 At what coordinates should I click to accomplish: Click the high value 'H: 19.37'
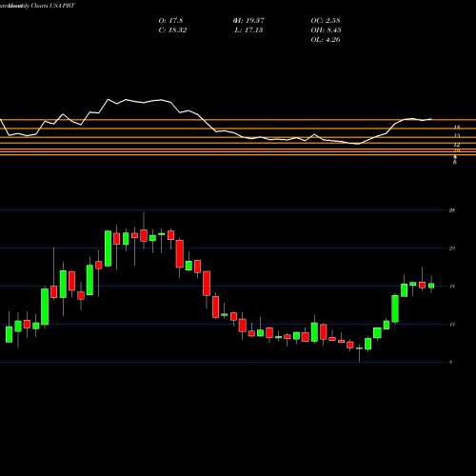[249, 21]
